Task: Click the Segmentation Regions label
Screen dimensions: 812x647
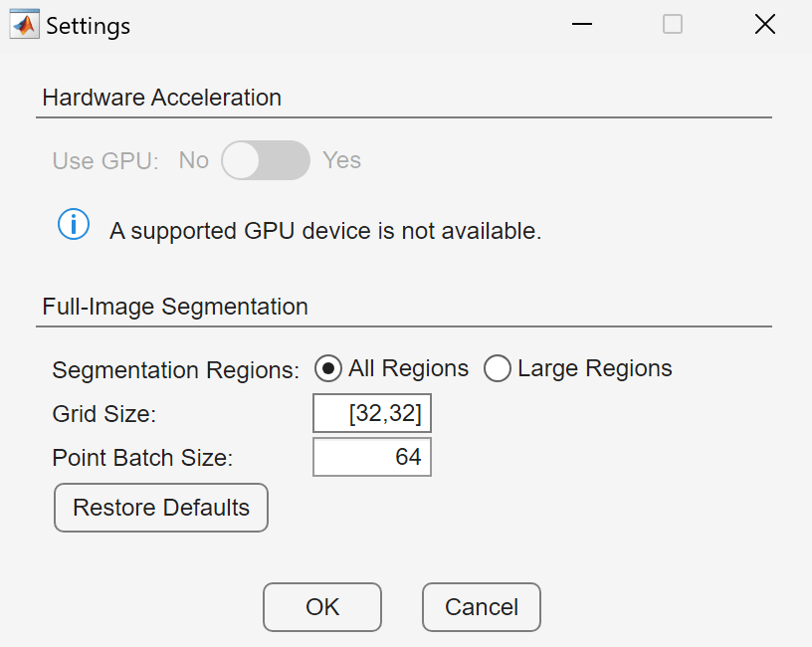Action: pos(175,370)
